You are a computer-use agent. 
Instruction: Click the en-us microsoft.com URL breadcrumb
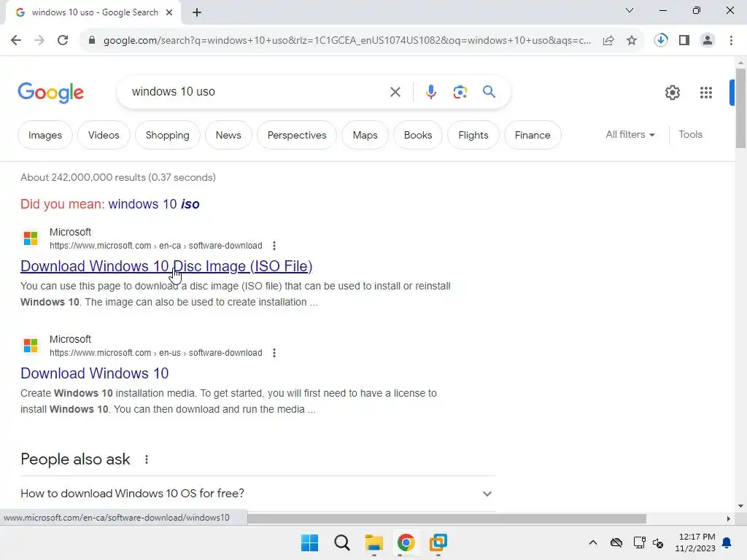coord(156,353)
